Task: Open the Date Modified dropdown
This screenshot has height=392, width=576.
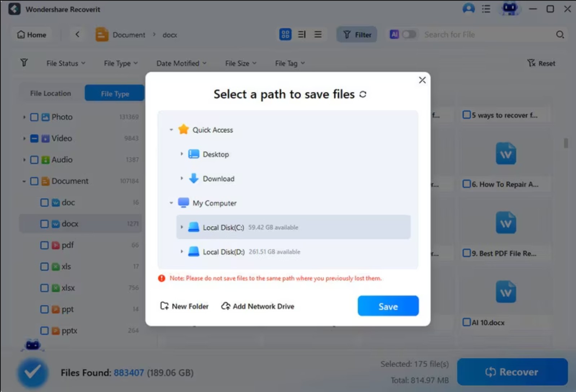Action: pos(181,63)
